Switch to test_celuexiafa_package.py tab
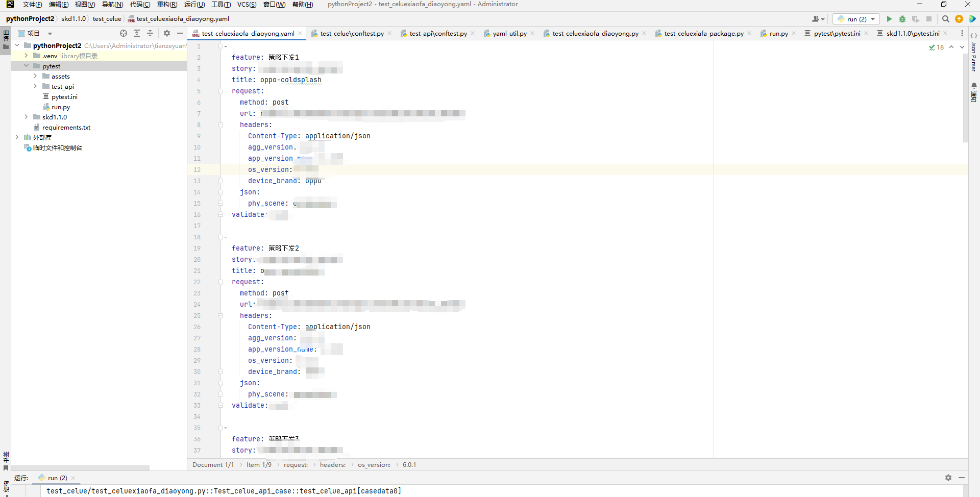The image size is (980, 497). (x=704, y=33)
